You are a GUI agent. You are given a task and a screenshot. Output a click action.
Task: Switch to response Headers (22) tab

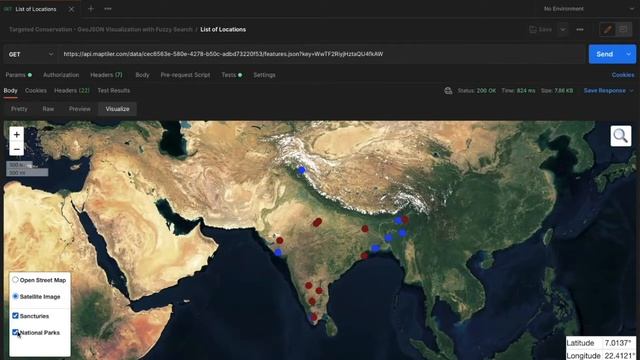(x=71, y=91)
